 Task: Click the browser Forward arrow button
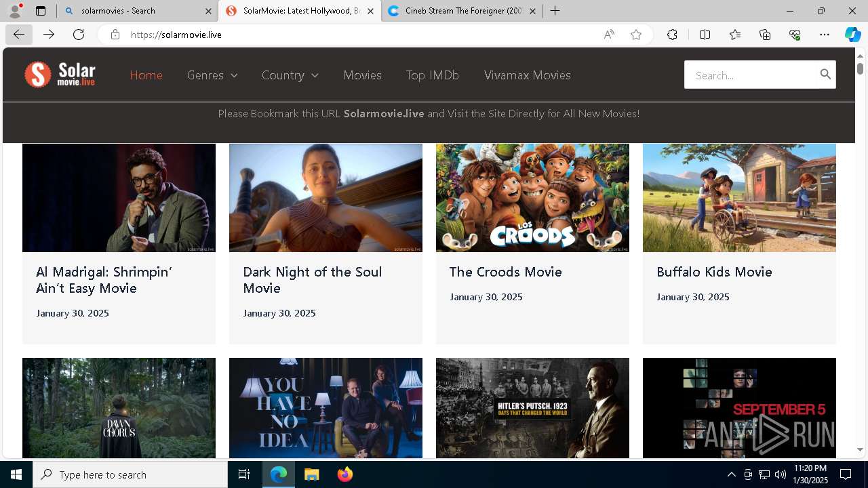pyautogui.click(x=49, y=35)
